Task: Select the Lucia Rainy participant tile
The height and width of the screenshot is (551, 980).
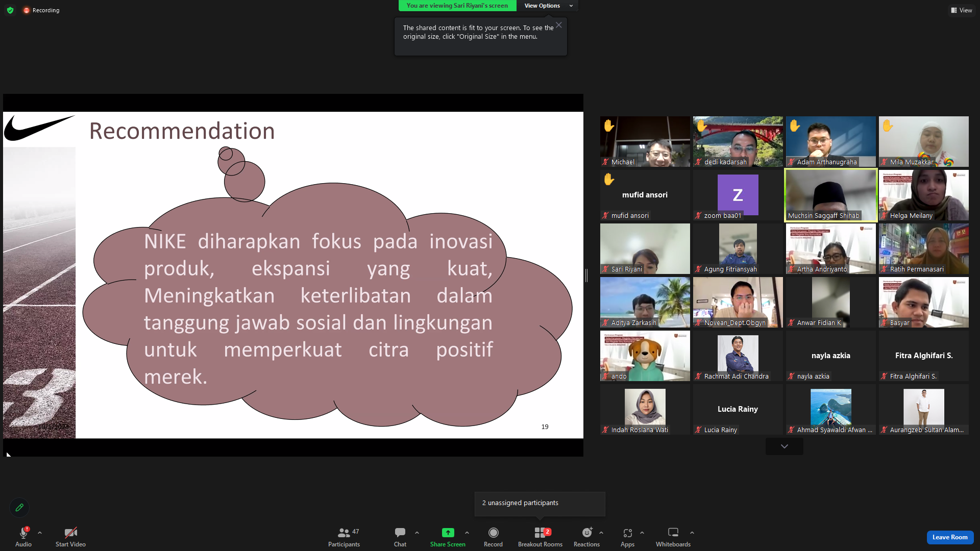Action: point(738,409)
